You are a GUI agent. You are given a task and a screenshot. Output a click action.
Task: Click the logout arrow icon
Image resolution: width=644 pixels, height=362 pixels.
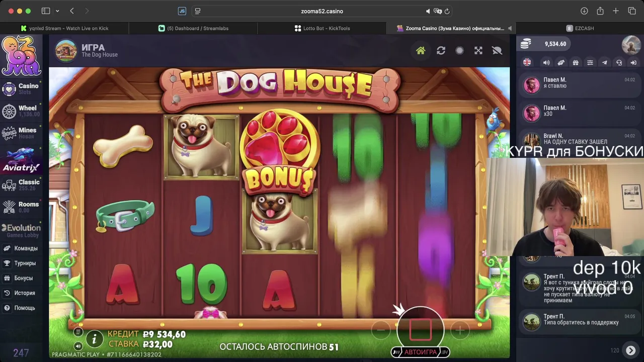(634, 62)
